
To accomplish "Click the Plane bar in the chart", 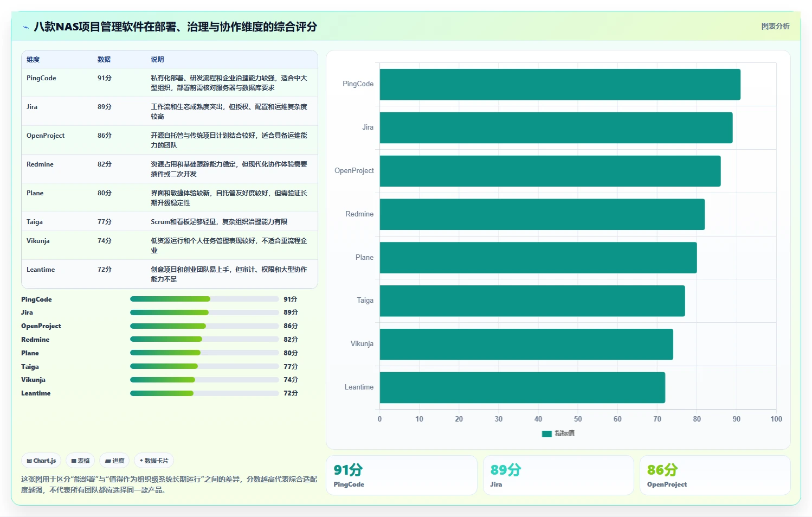I will (538, 258).
